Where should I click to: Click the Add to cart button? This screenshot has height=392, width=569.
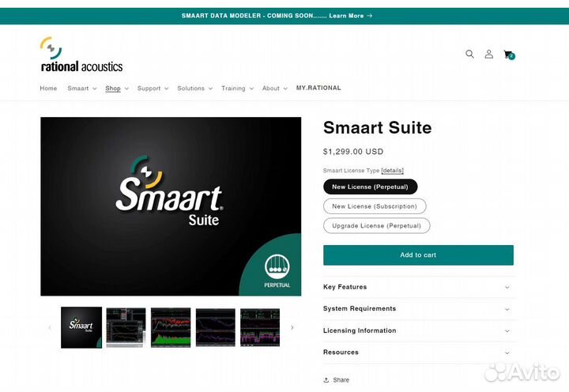pyautogui.click(x=418, y=255)
